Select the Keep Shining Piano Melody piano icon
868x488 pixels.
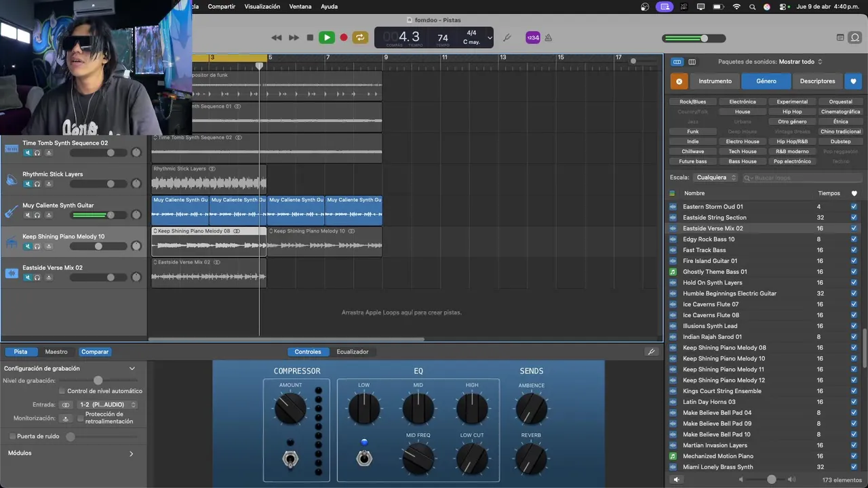pos(12,242)
